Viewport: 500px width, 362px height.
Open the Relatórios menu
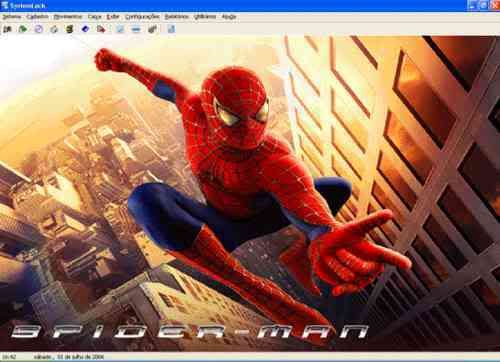pyautogui.click(x=176, y=17)
